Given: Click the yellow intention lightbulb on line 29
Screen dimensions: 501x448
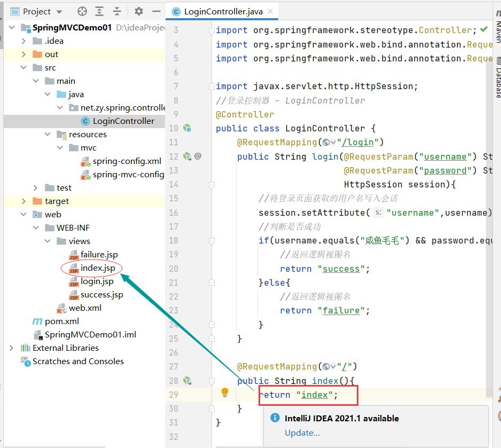Looking at the screenshot, I should [x=225, y=392].
